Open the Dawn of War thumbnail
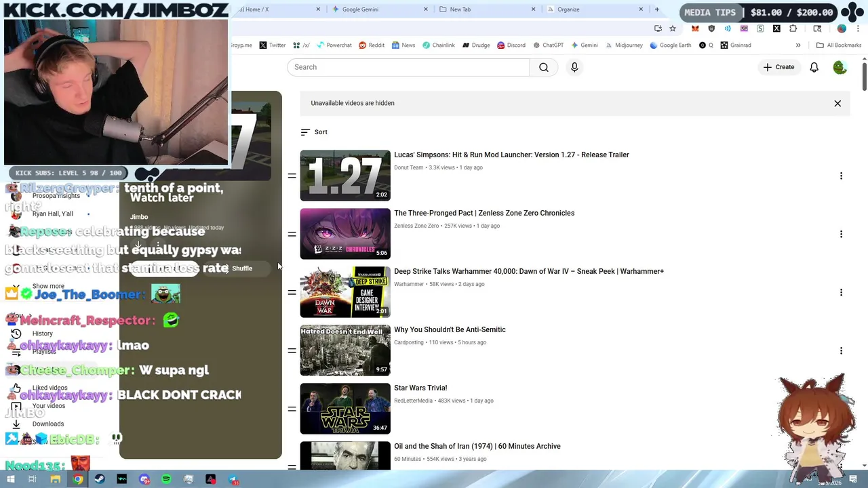Viewport: 868px width, 488px height. tap(345, 292)
